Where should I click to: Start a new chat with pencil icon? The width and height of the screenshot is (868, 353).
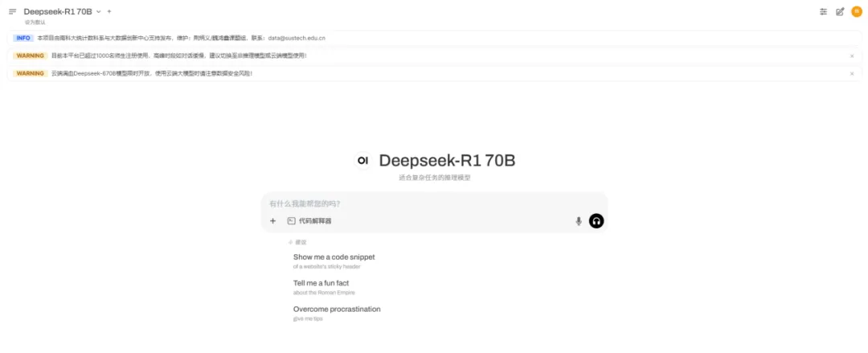840,11
